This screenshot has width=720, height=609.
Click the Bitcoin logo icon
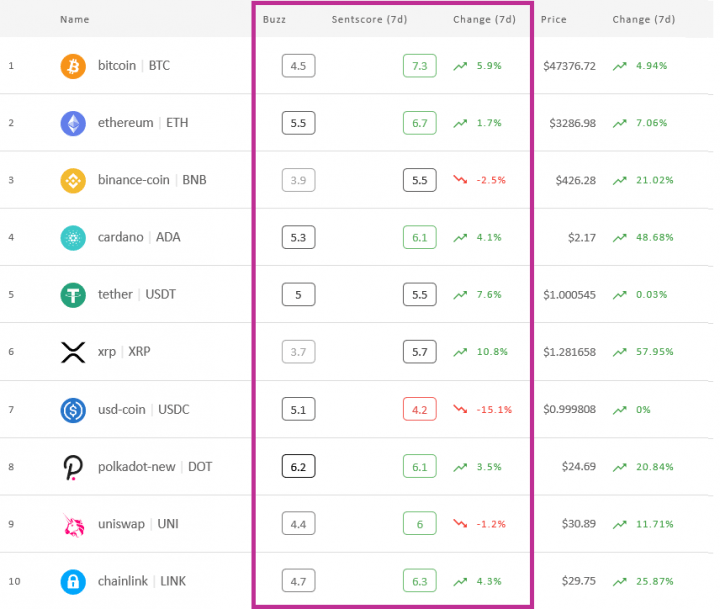(73, 66)
